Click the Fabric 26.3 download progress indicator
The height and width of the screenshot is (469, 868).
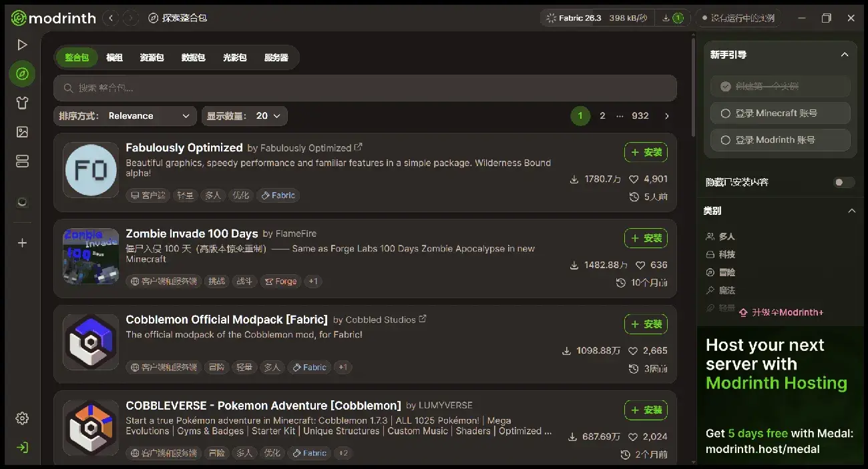pyautogui.click(x=596, y=18)
